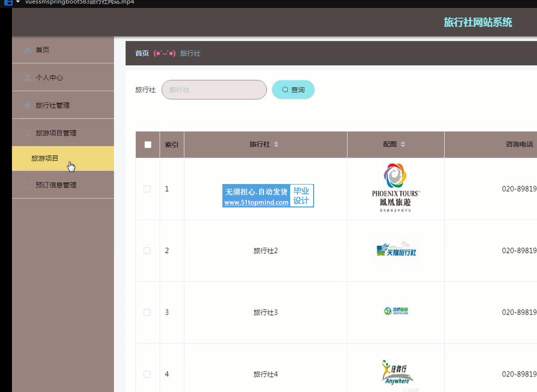The width and height of the screenshot is (537, 392).
Task: Click the 中侨旅游 logo image in row 3
Action: click(396, 311)
